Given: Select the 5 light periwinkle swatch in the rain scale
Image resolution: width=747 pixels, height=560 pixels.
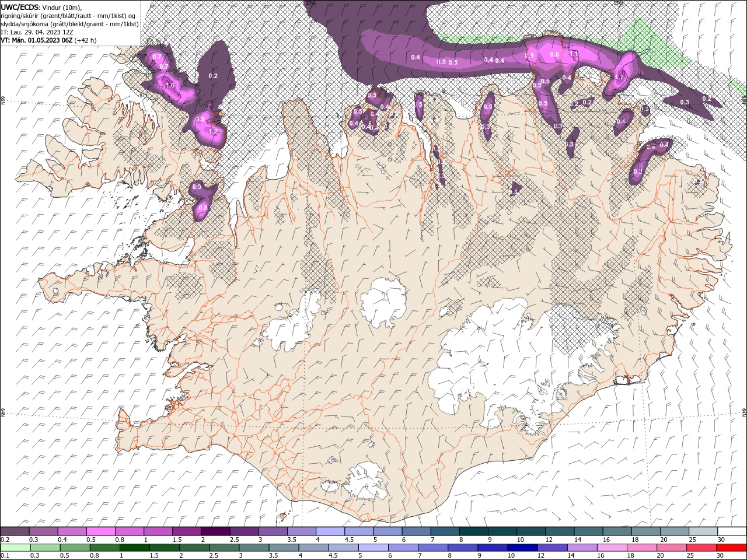Looking at the screenshot, I should coord(373,547).
